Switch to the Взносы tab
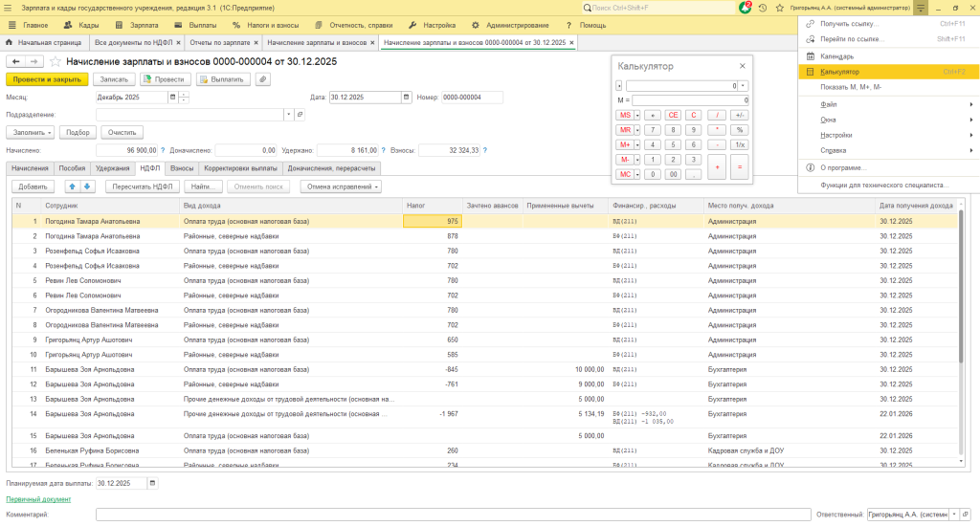Screen dimensions: 980x526 pyautogui.click(x=182, y=167)
